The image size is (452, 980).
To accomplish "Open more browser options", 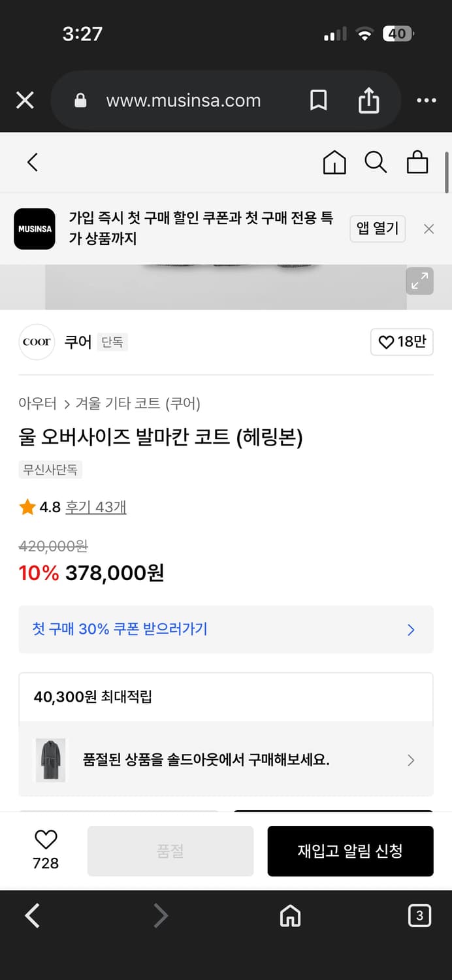I will [x=426, y=100].
